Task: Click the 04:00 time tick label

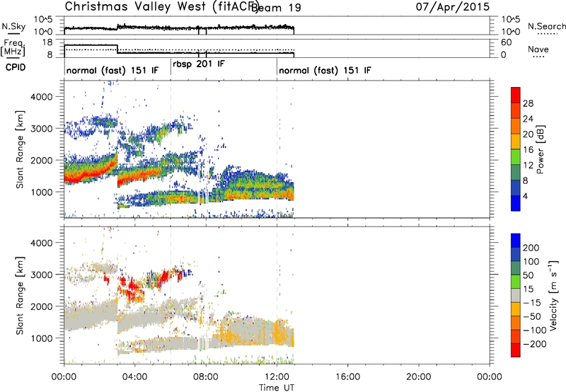Action: (134, 377)
